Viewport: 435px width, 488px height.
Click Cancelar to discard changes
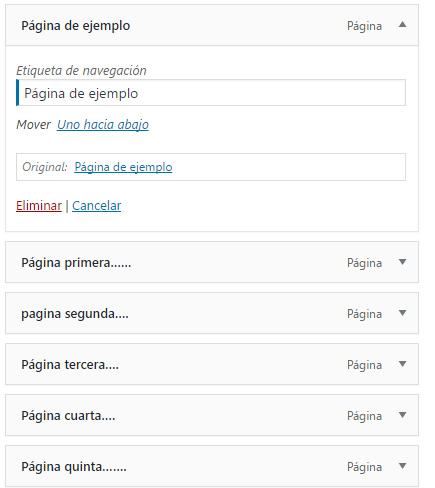click(x=97, y=205)
